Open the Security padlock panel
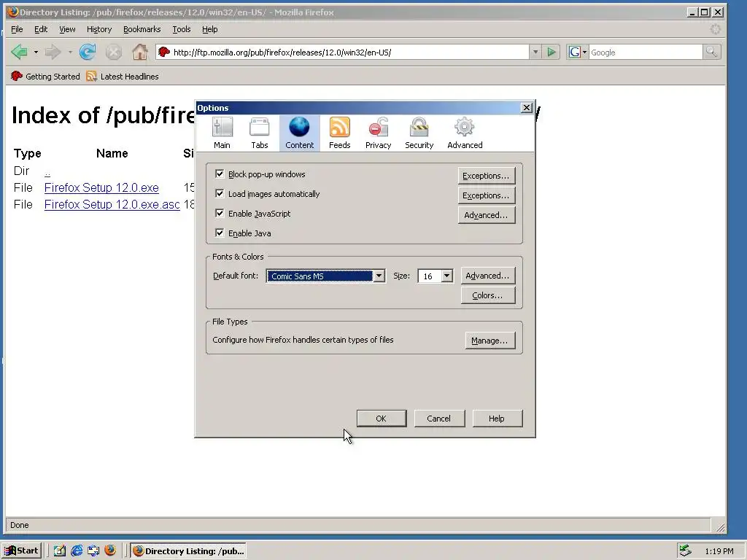The height and width of the screenshot is (560, 747). (x=419, y=133)
